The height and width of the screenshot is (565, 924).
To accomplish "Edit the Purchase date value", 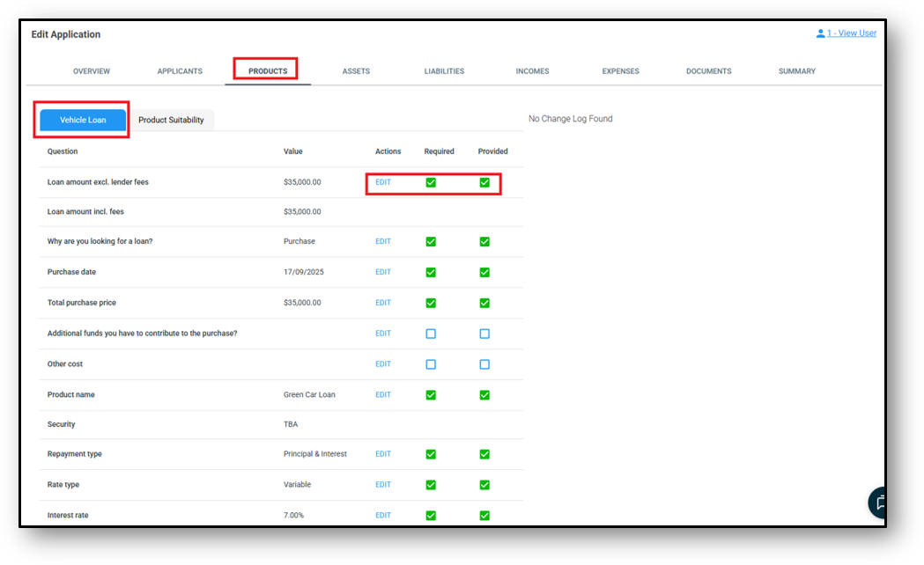I will 383,272.
